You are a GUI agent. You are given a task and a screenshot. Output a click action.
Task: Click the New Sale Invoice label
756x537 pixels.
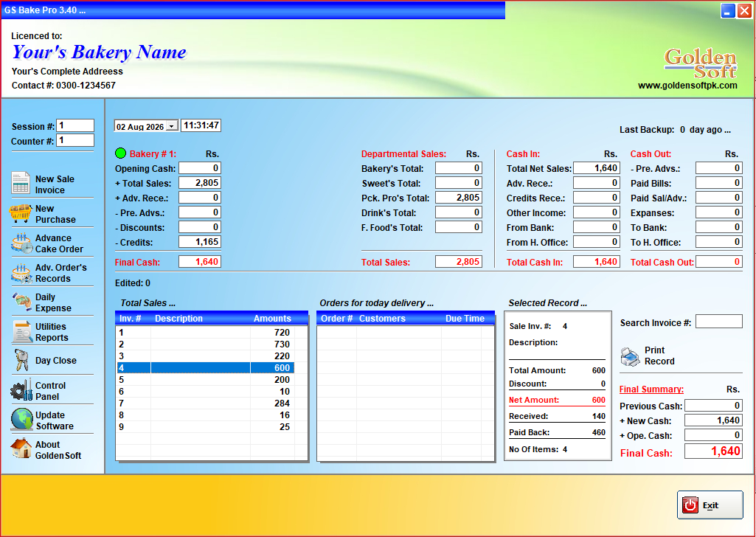pos(55,184)
